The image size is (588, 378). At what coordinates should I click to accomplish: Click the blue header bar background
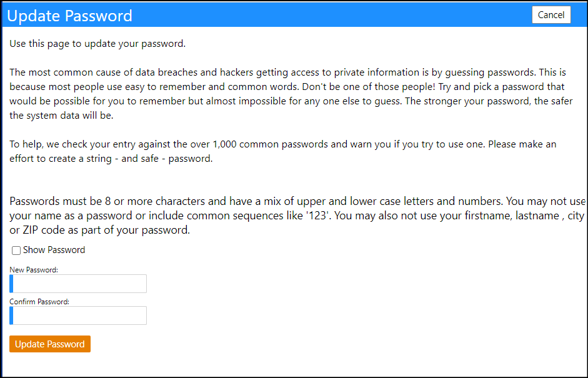pyautogui.click(x=330, y=15)
